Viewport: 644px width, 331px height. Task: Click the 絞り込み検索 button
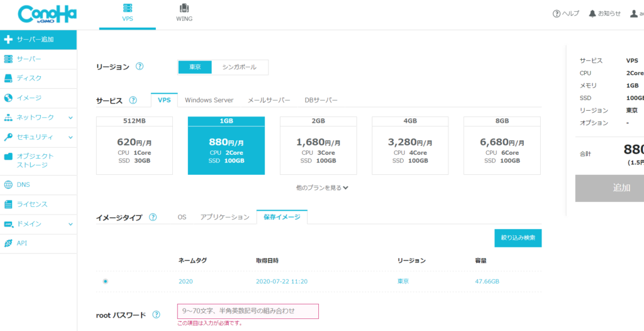point(518,238)
